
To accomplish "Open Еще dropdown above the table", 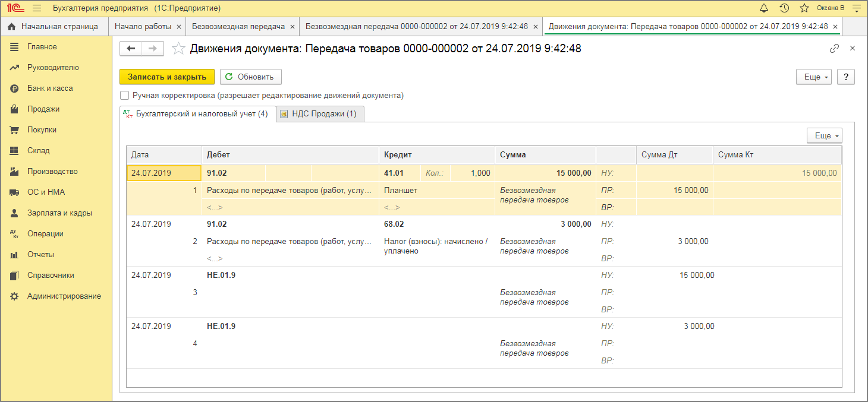I will 824,136.
